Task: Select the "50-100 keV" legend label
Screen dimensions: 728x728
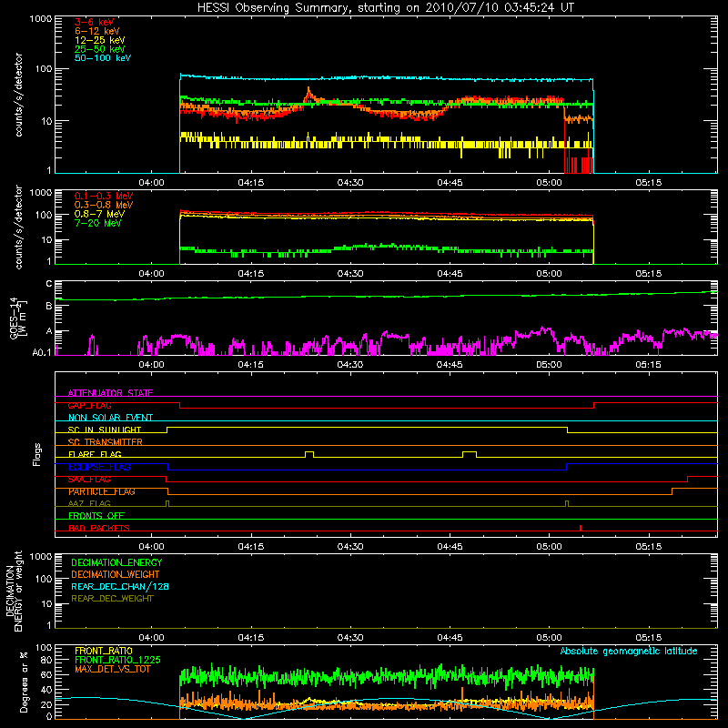Action: point(103,58)
